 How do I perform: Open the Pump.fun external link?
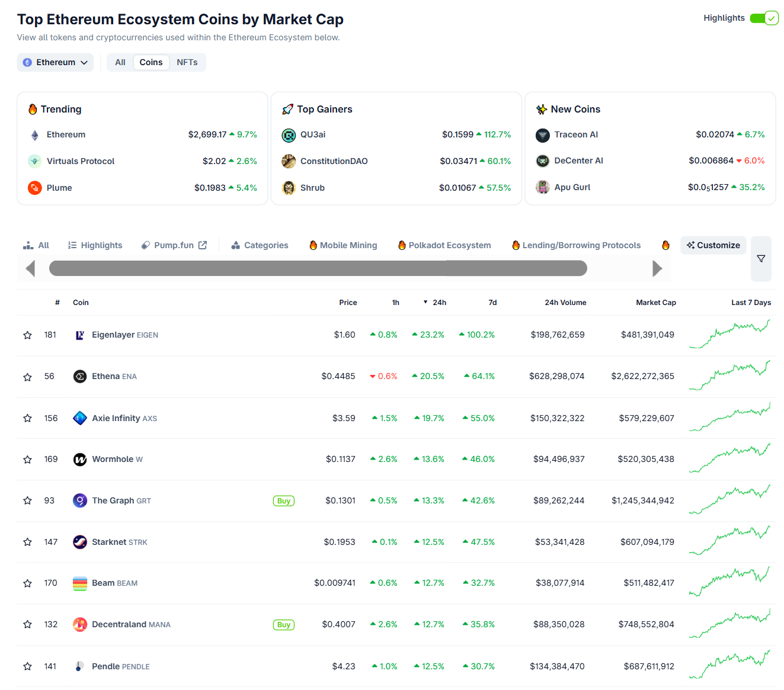[174, 245]
